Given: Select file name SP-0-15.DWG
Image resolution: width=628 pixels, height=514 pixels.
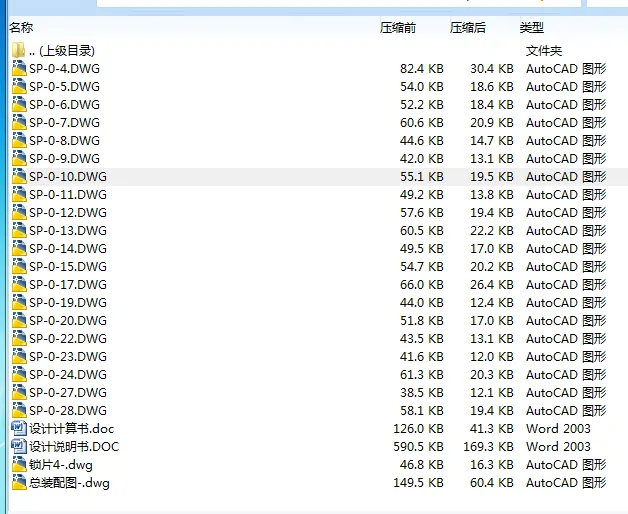Looking at the screenshot, I should (68, 267).
